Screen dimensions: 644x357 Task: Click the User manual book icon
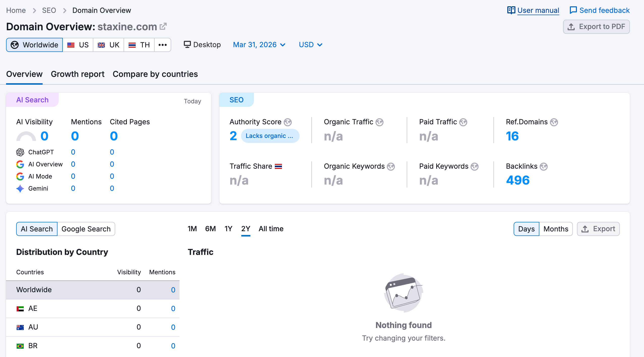(511, 10)
